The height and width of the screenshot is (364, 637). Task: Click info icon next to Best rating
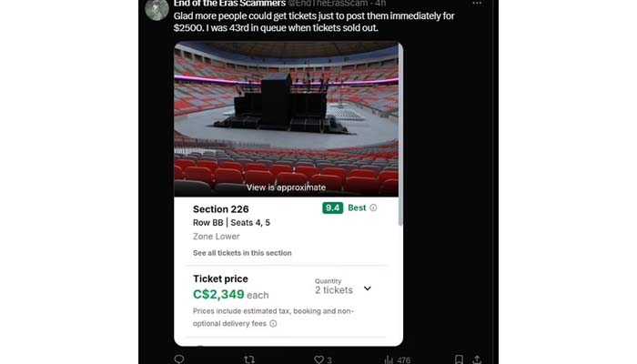(x=373, y=207)
